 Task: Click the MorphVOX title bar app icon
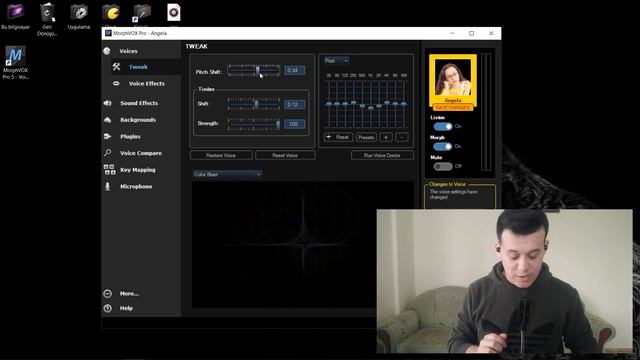coord(108,33)
